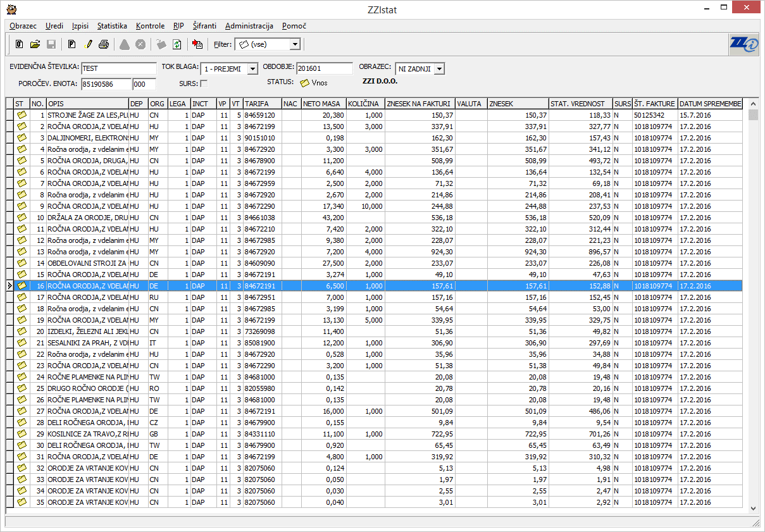
Task: Click the ZZI logo at top right
Action: point(743,44)
